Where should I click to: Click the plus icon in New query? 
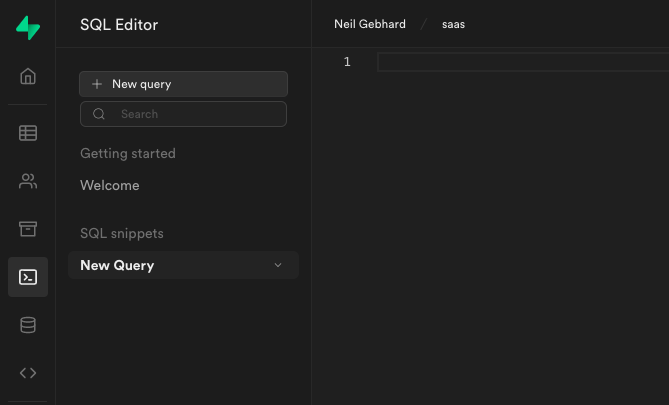[x=97, y=84]
